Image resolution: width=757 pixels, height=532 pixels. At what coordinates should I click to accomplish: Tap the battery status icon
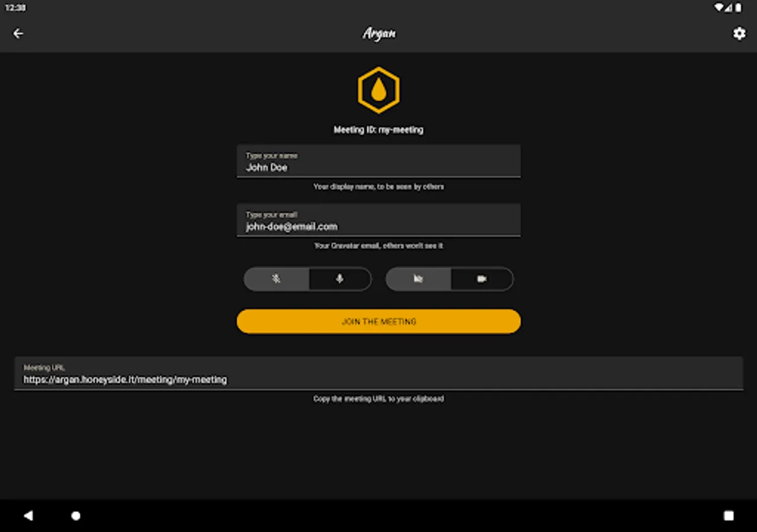point(738,8)
